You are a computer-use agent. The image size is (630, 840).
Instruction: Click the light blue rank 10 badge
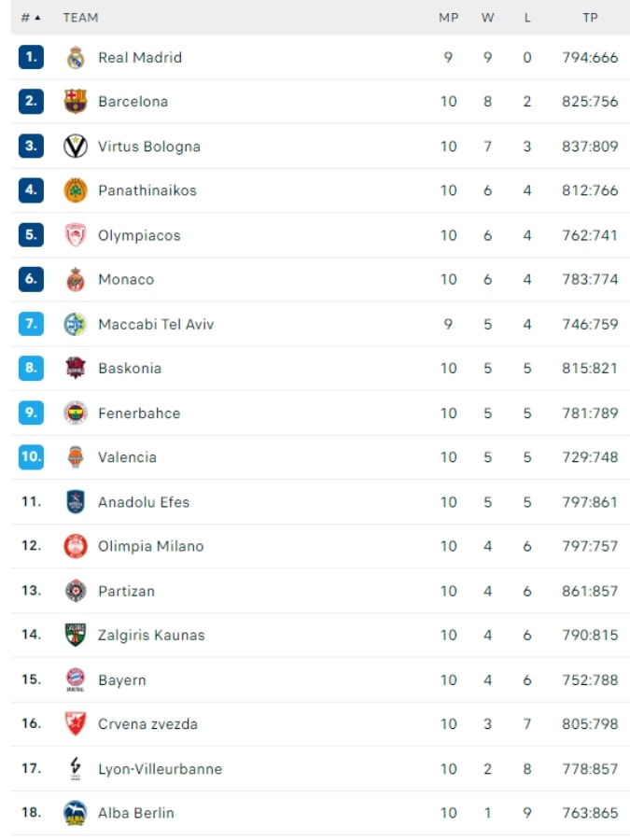coord(31,457)
